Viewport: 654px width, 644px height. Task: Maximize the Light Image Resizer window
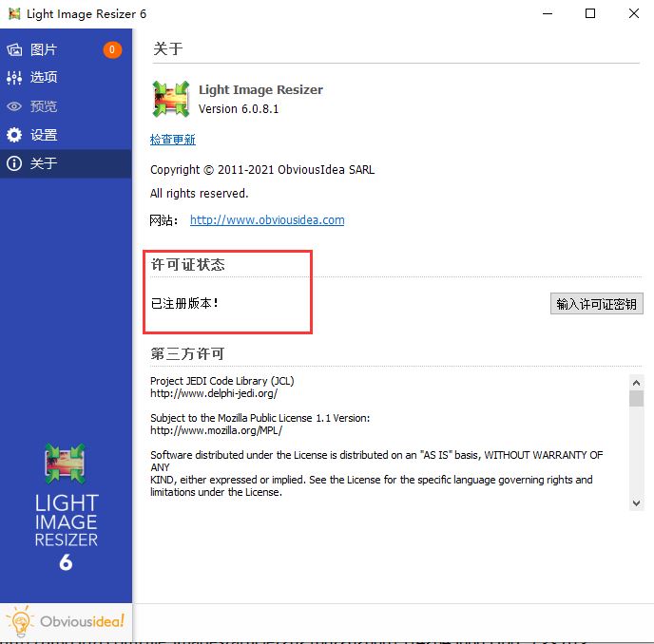coord(590,13)
